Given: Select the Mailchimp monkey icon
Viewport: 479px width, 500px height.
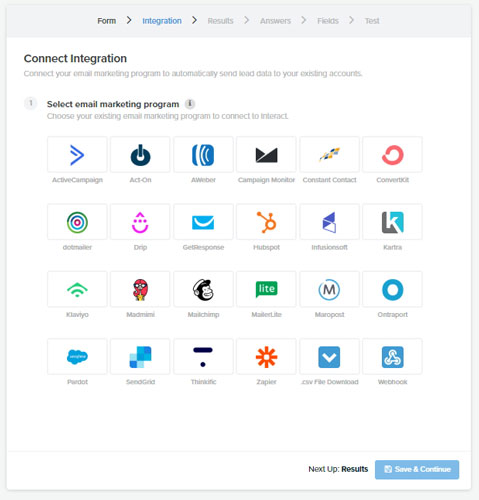Looking at the screenshot, I should click(x=203, y=289).
